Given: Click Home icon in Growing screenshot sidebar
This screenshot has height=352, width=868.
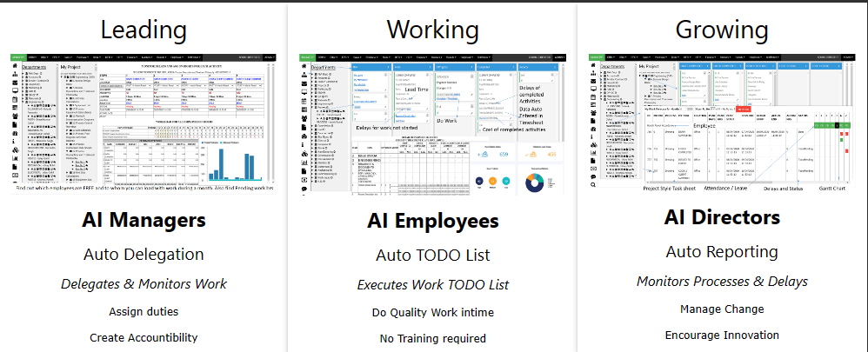Looking at the screenshot, I should [x=593, y=65].
